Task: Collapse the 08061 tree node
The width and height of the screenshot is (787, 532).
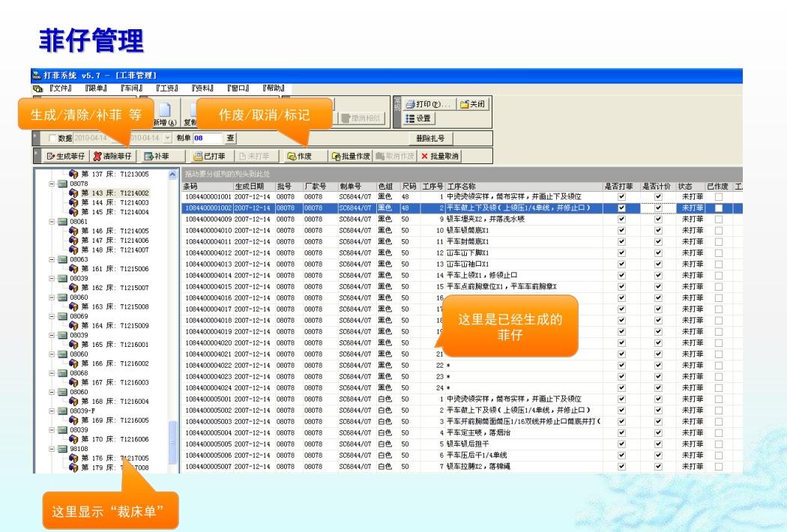Action: point(51,221)
